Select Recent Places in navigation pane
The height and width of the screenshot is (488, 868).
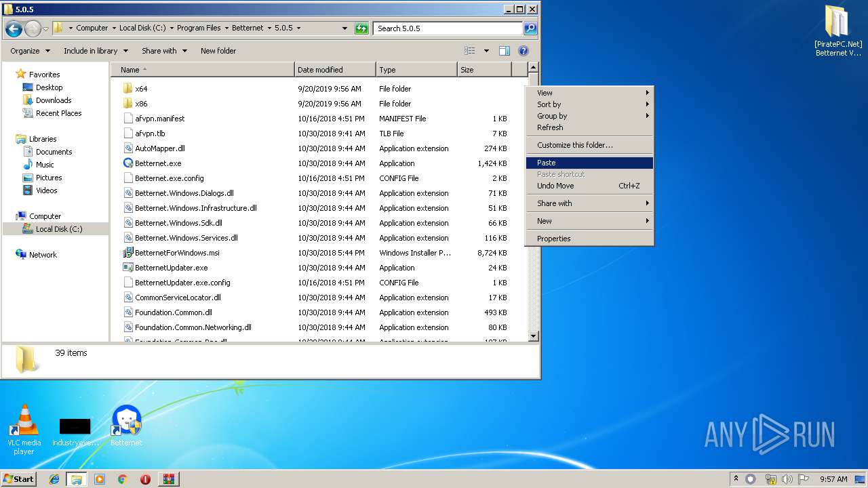coord(58,113)
